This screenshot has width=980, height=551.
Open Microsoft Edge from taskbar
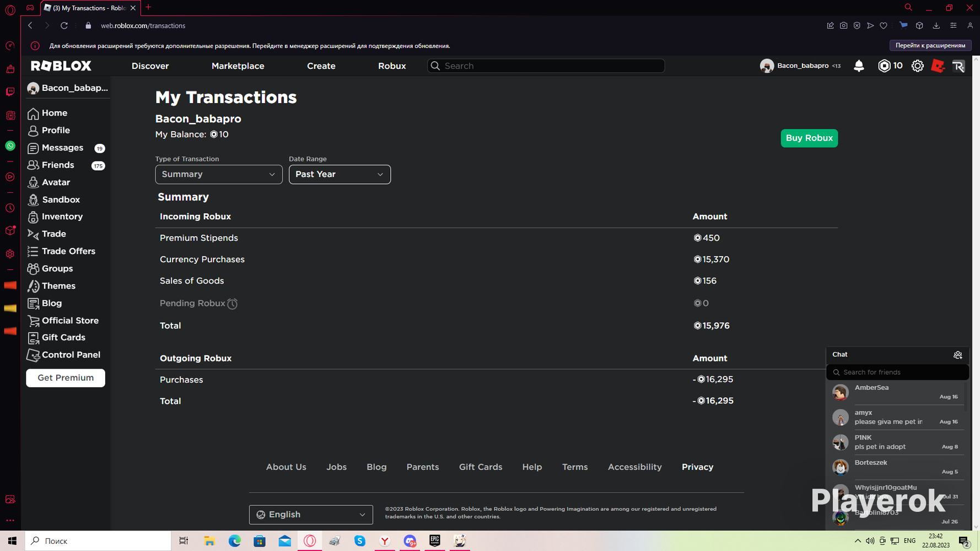tap(235, 541)
